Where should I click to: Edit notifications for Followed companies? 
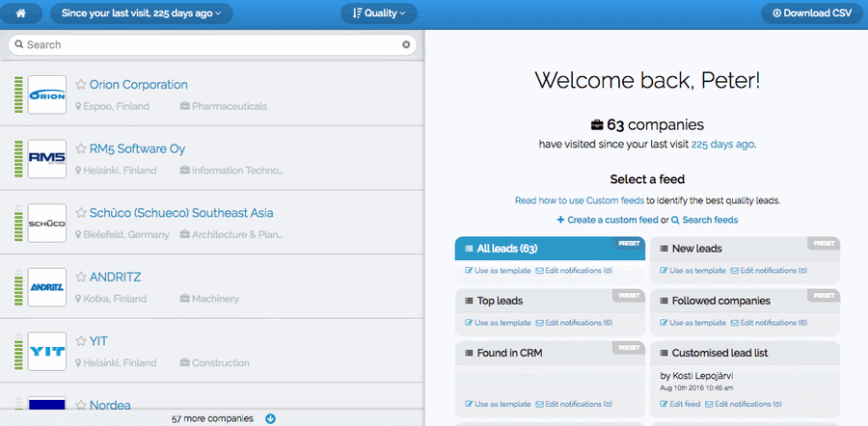[769, 323]
